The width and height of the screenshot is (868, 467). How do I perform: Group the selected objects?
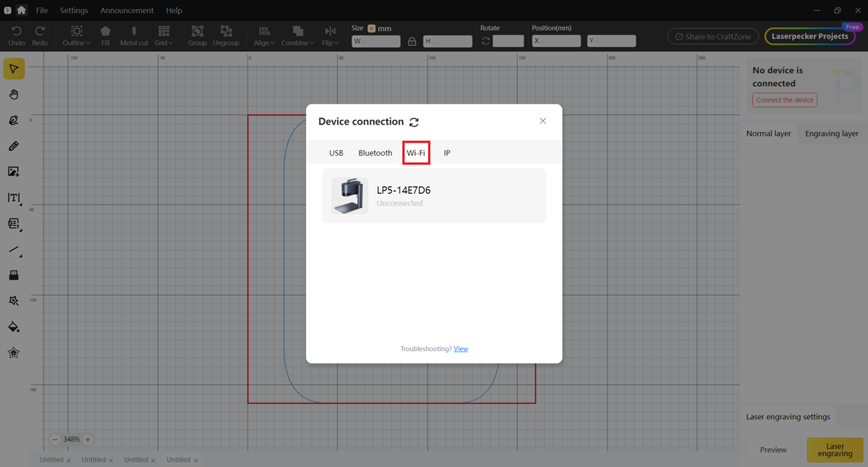tap(197, 35)
